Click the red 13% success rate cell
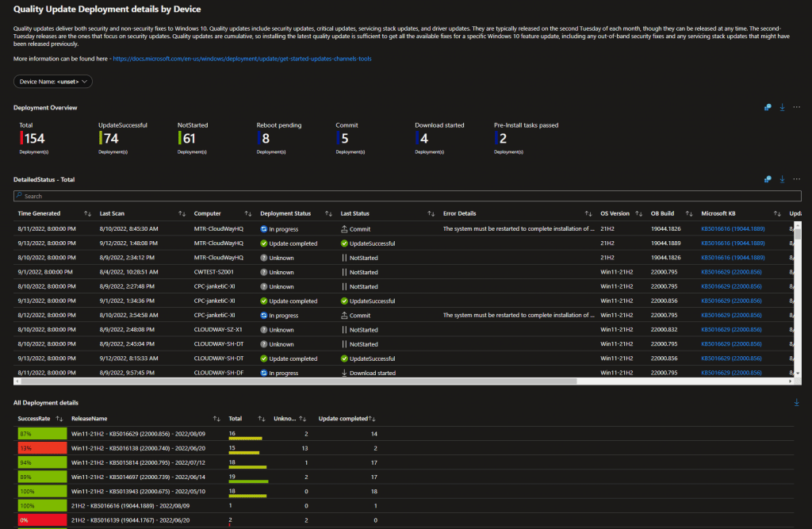 [x=43, y=448]
